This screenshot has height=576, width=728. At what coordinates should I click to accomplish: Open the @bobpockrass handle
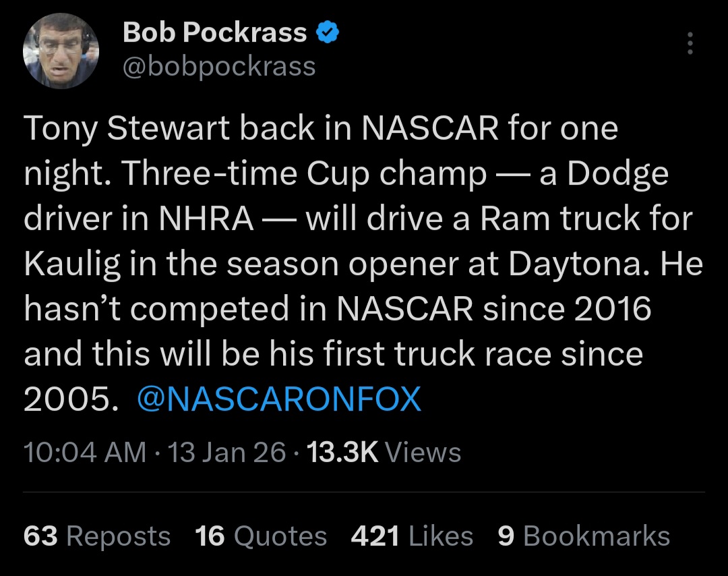point(219,66)
